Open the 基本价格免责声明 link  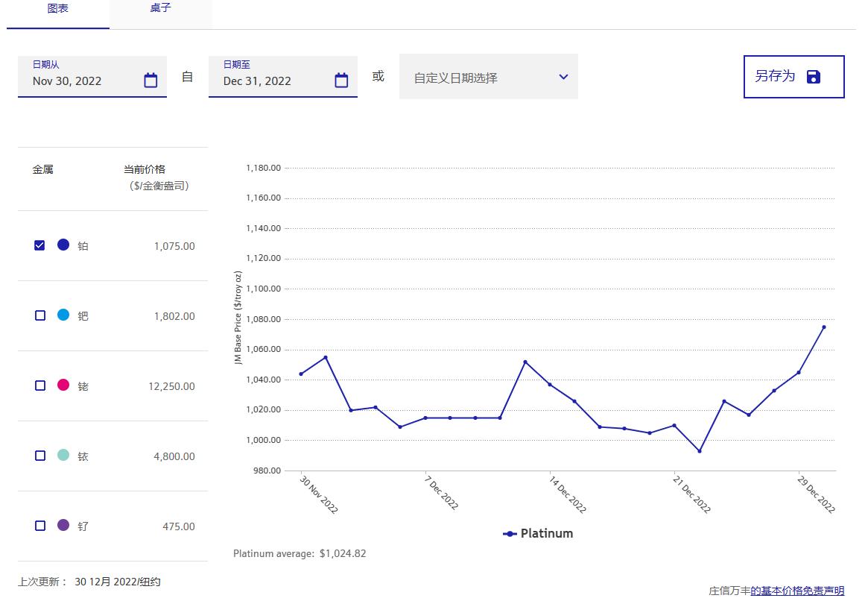pyautogui.click(x=797, y=591)
